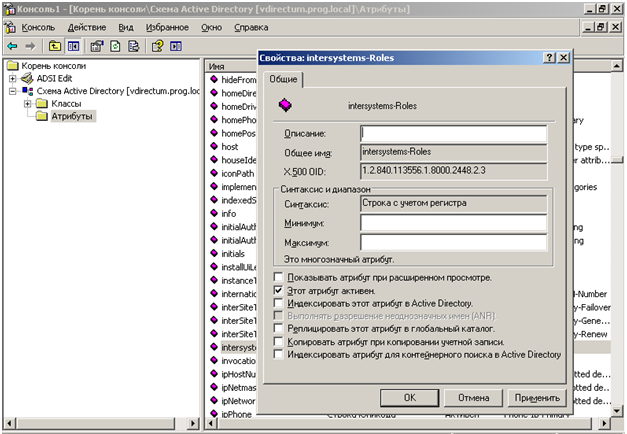Click the Active Directory schema node icon
This screenshot has width=627, height=434.
28,91
